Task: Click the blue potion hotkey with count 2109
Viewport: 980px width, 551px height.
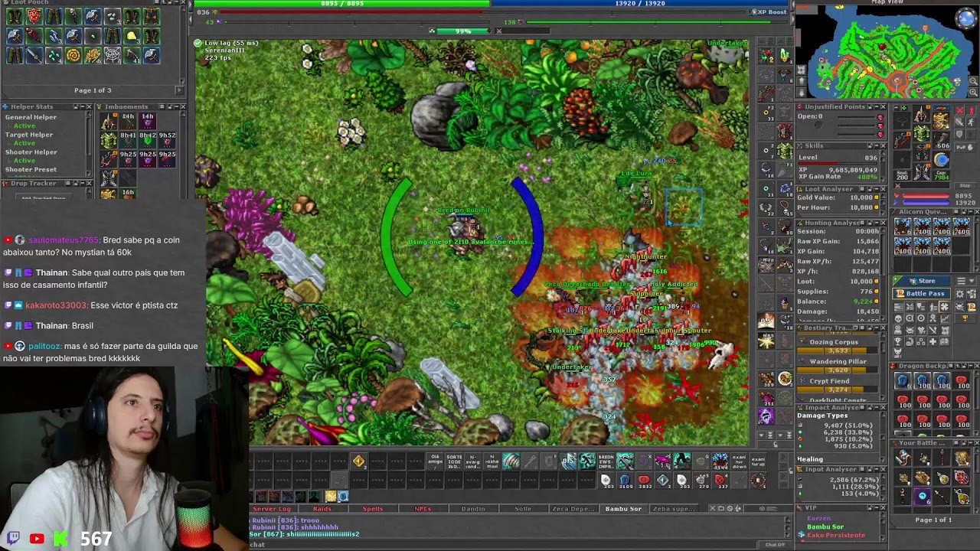Action: click(x=625, y=481)
